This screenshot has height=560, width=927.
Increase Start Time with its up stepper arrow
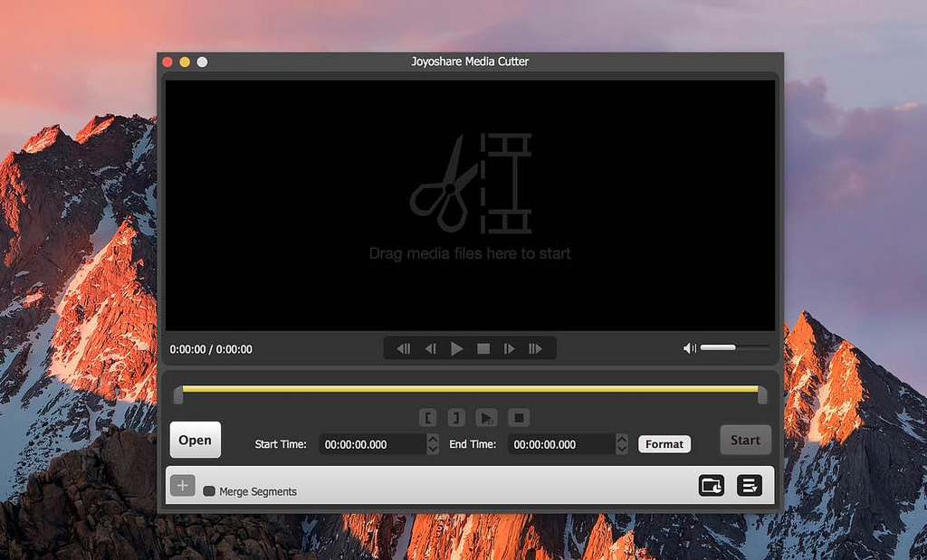tap(432, 440)
